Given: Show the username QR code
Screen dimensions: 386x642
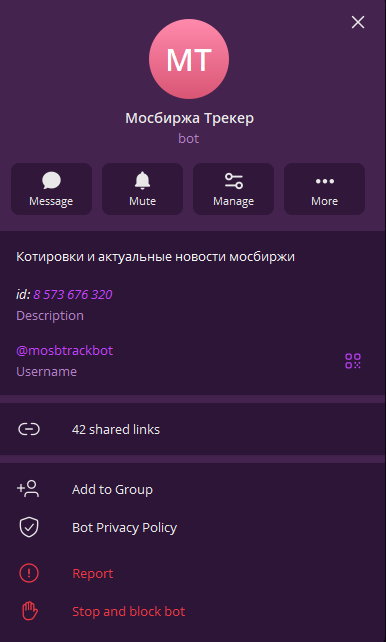Looking at the screenshot, I should (353, 361).
